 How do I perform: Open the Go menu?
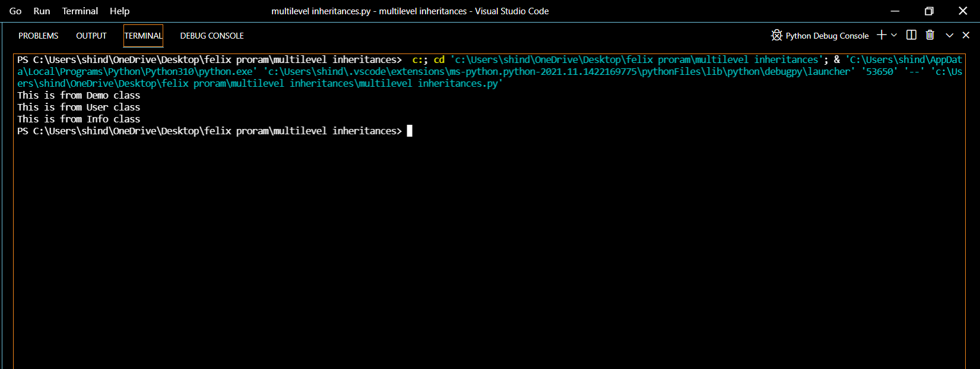[x=15, y=11]
